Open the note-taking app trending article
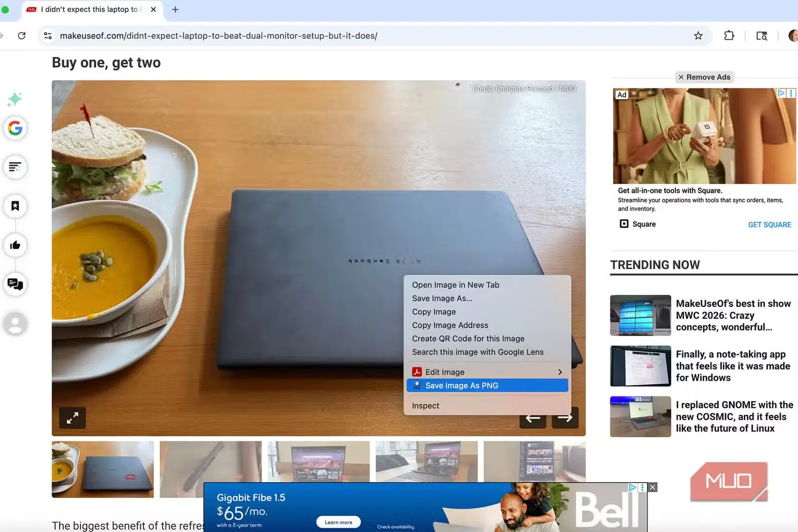 (733, 366)
